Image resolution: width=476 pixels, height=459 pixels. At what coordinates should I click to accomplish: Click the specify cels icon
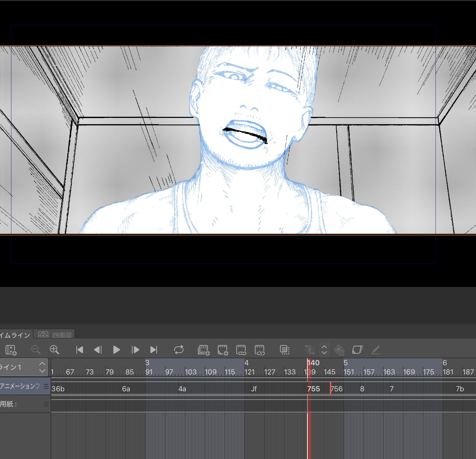[x=241, y=350]
